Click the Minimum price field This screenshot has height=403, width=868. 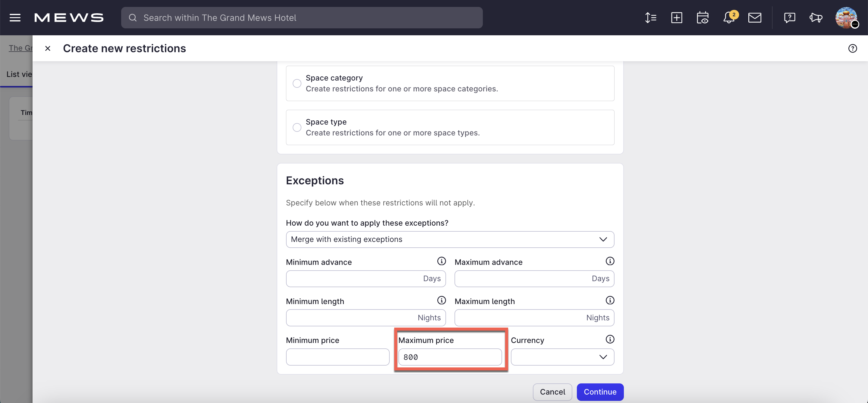pos(338,357)
